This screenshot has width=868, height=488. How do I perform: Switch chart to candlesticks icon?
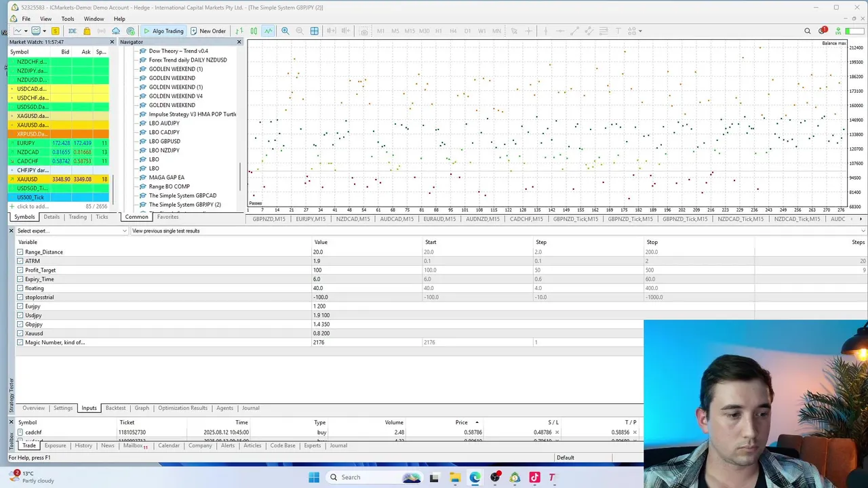click(254, 30)
